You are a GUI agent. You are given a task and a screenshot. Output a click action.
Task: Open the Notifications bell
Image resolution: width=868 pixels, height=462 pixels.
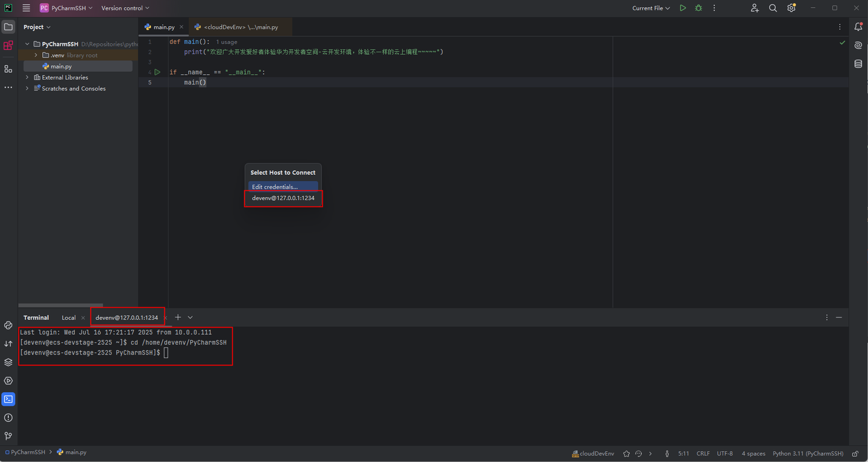pos(858,27)
